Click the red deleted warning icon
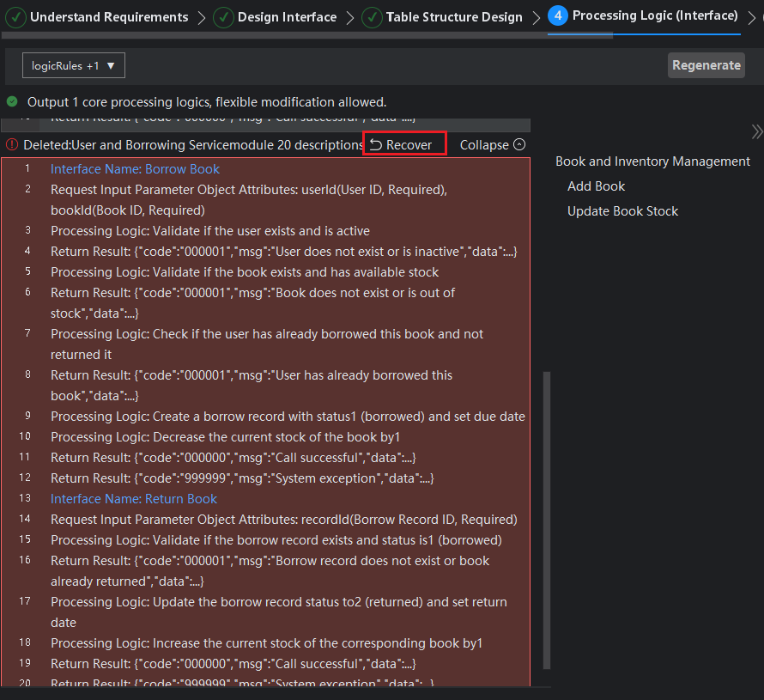Viewport: 764px width, 700px height. pyautogui.click(x=12, y=145)
